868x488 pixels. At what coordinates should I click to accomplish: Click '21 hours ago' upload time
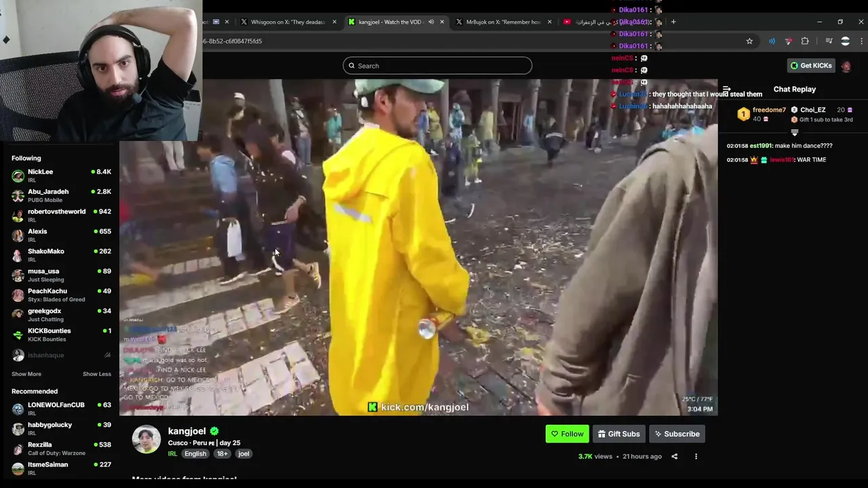(x=642, y=456)
